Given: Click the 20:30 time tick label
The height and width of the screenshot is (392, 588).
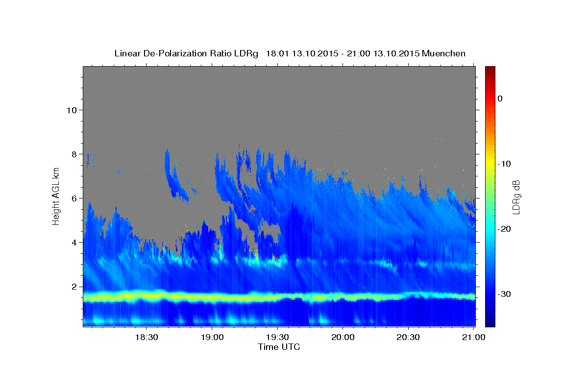Looking at the screenshot, I should click(408, 337).
